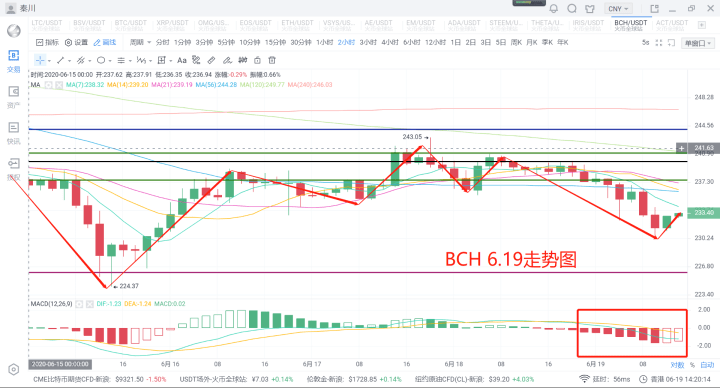The image size is (720, 388).
Task: Open 快讯 news in the sidebar
Action: 14,133
